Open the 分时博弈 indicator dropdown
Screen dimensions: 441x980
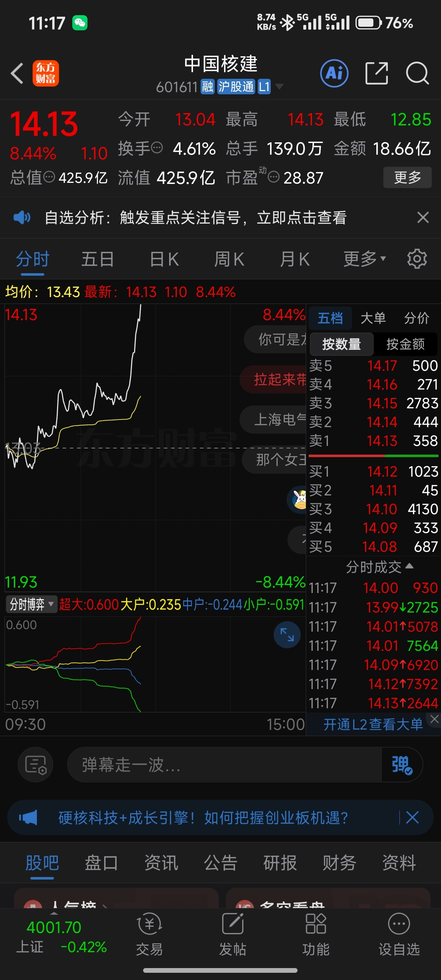pyautogui.click(x=31, y=604)
